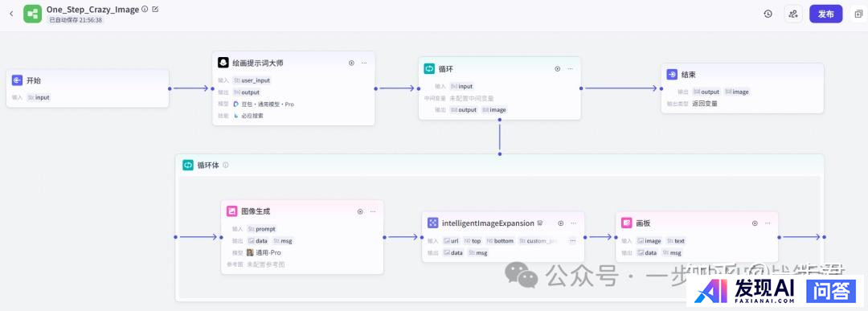Viewport: 868px width, 311px height.
Task: Run the 图像生成 node test button
Action: [x=360, y=211]
